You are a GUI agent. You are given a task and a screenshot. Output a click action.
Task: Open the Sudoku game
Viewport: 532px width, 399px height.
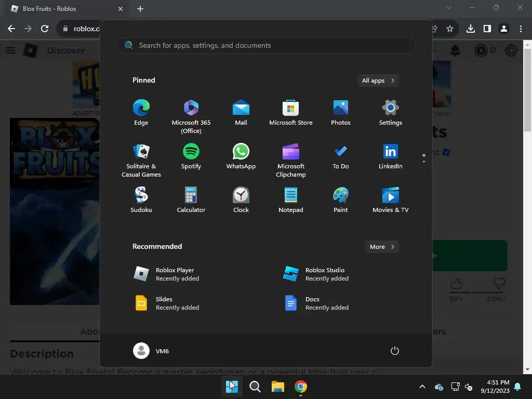point(141,200)
